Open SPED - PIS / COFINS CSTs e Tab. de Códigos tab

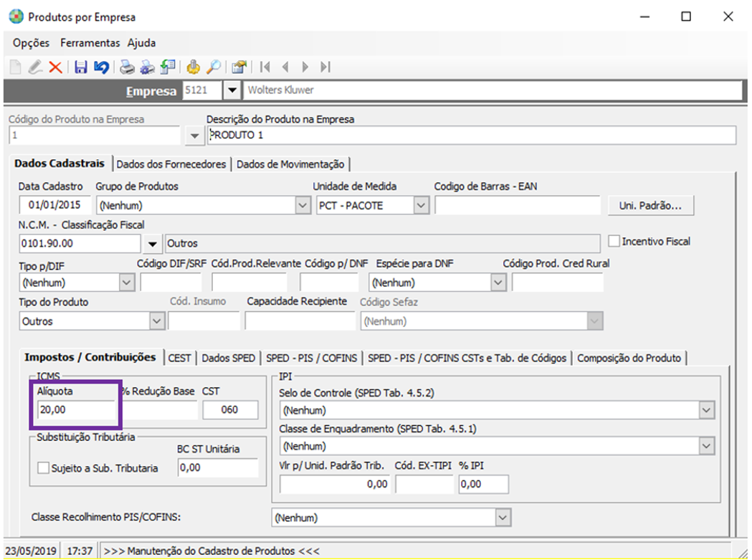point(467,358)
